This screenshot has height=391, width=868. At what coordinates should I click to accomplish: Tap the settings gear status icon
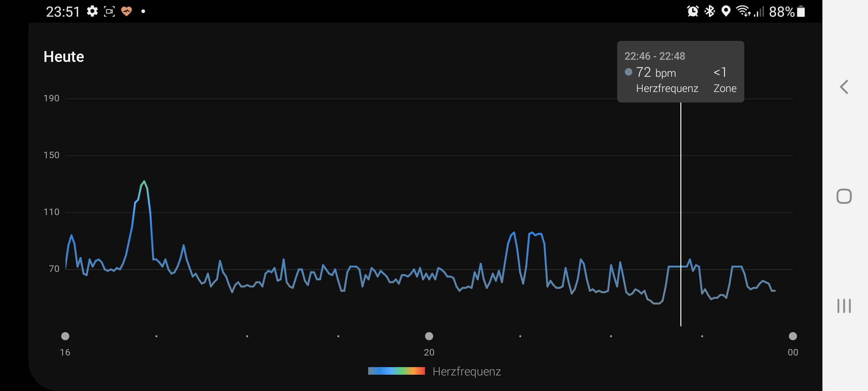coord(93,12)
